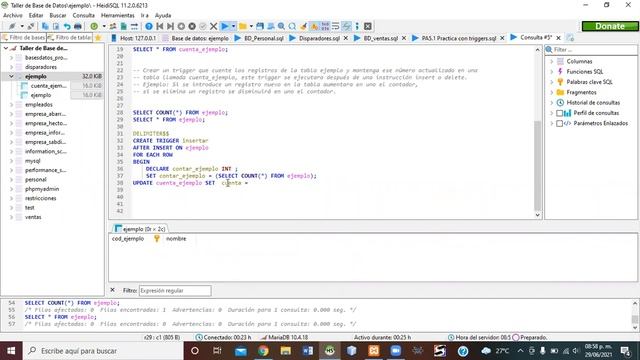Open dropdown arrow next to open-file folder
Screen dimensions: 640x360
coord(251,26)
